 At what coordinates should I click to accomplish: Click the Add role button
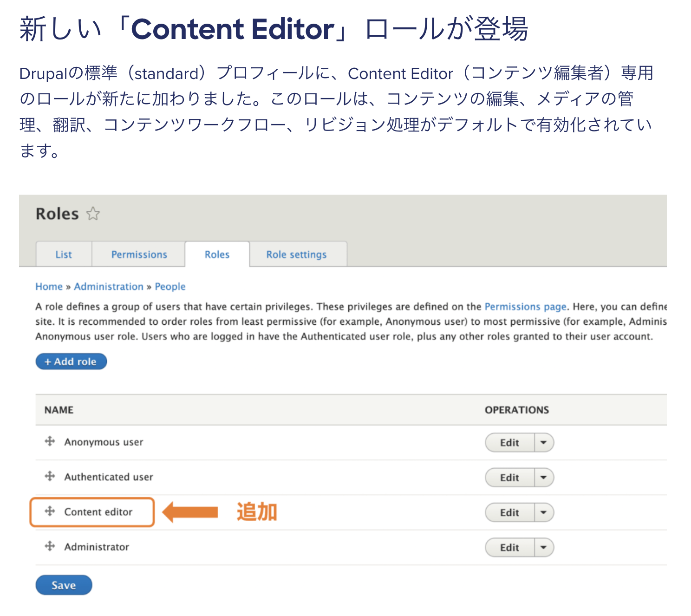[x=71, y=361]
